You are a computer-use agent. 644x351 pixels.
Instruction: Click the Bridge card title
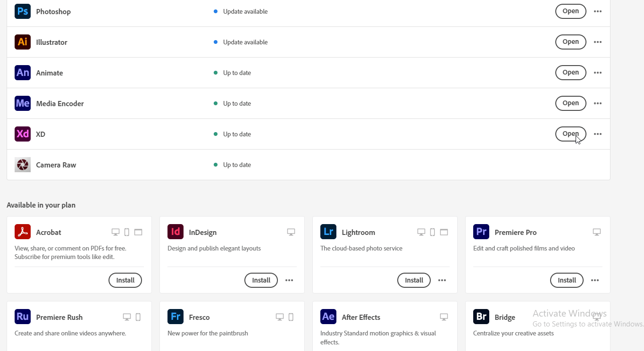[x=505, y=317]
